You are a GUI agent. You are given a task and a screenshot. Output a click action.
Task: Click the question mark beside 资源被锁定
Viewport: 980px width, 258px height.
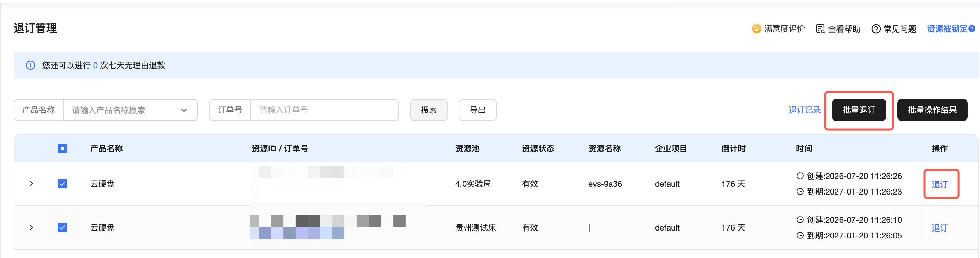click(x=972, y=29)
